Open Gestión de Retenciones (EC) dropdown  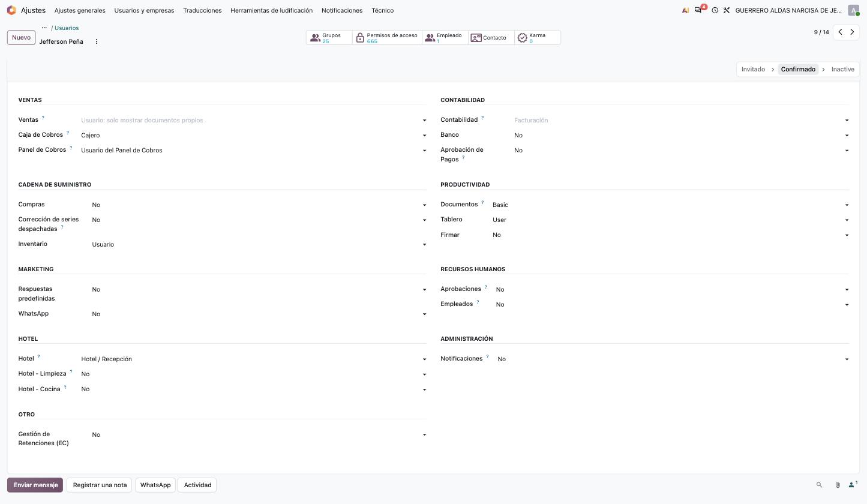pos(259,434)
